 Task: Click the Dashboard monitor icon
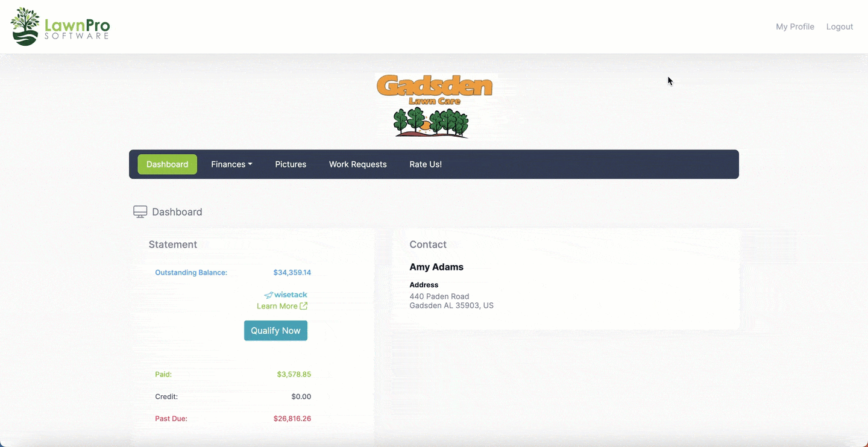coord(140,212)
